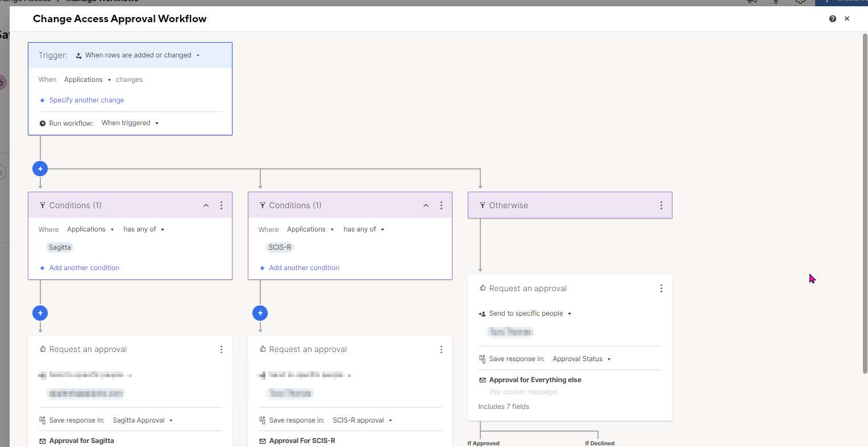Click the blue plus below Sagitta conditions
Viewport: 868px width, 447px height.
(x=40, y=313)
